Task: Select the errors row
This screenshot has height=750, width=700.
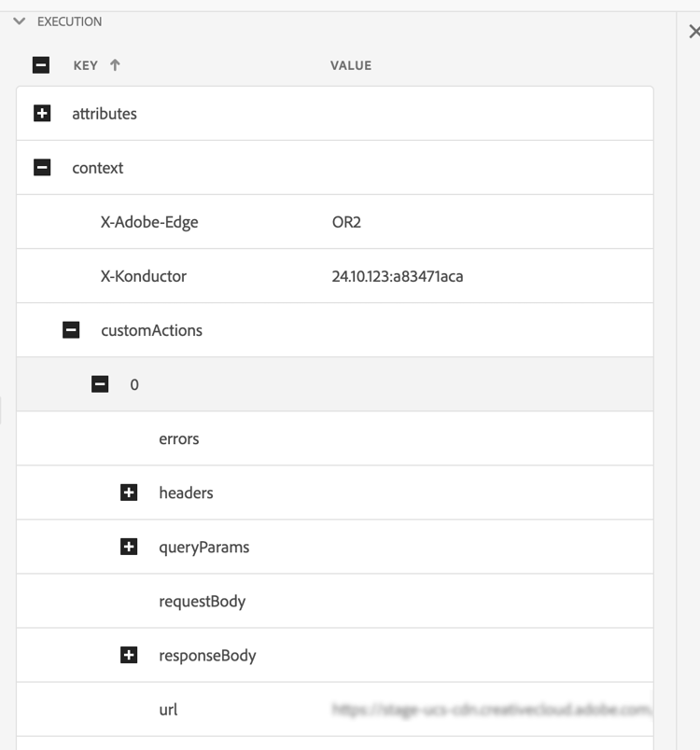Action: click(x=179, y=438)
